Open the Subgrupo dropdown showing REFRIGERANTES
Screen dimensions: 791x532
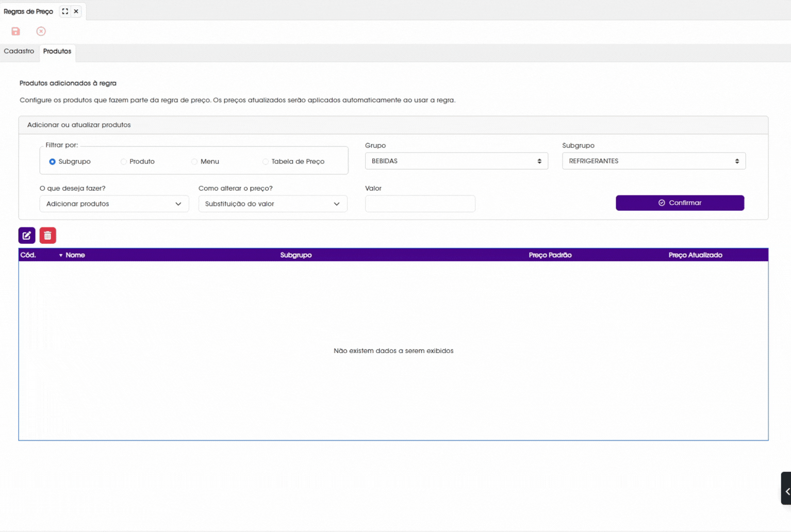coord(654,161)
